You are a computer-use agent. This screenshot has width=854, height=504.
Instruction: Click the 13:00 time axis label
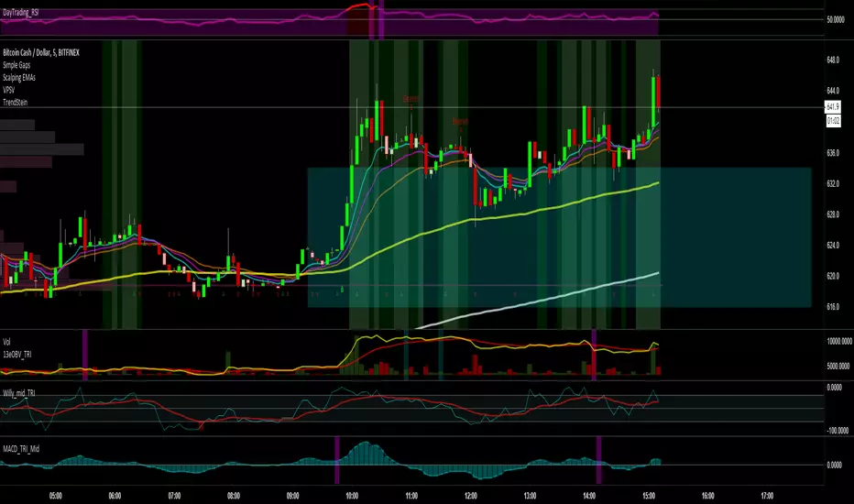[530, 496]
